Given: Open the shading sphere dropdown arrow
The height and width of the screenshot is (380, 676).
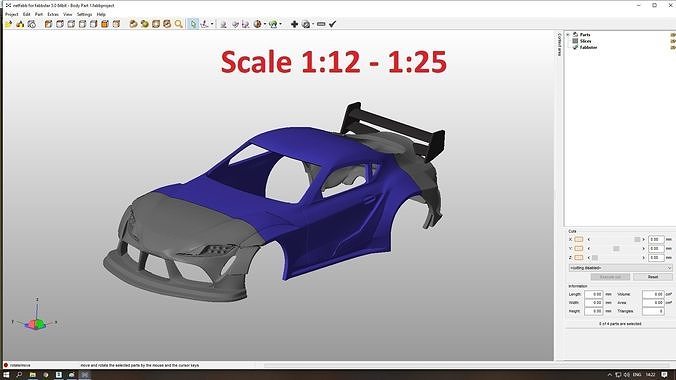Looking at the screenshot, I should tap(265, 24).
